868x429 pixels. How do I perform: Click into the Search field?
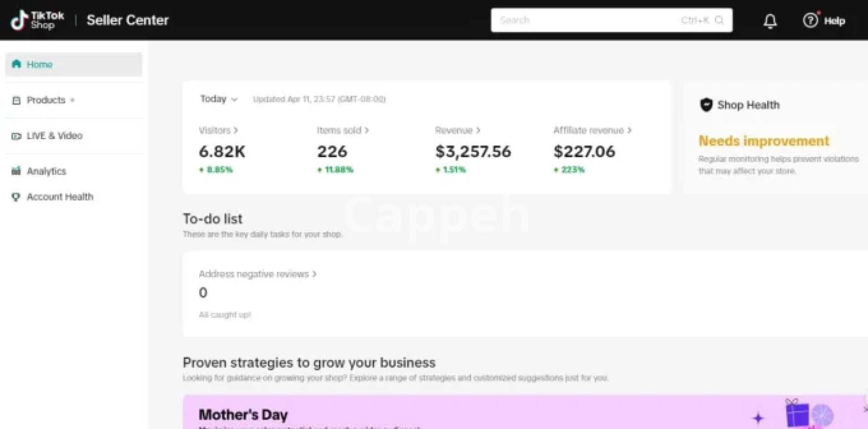(x=588, y=20)
